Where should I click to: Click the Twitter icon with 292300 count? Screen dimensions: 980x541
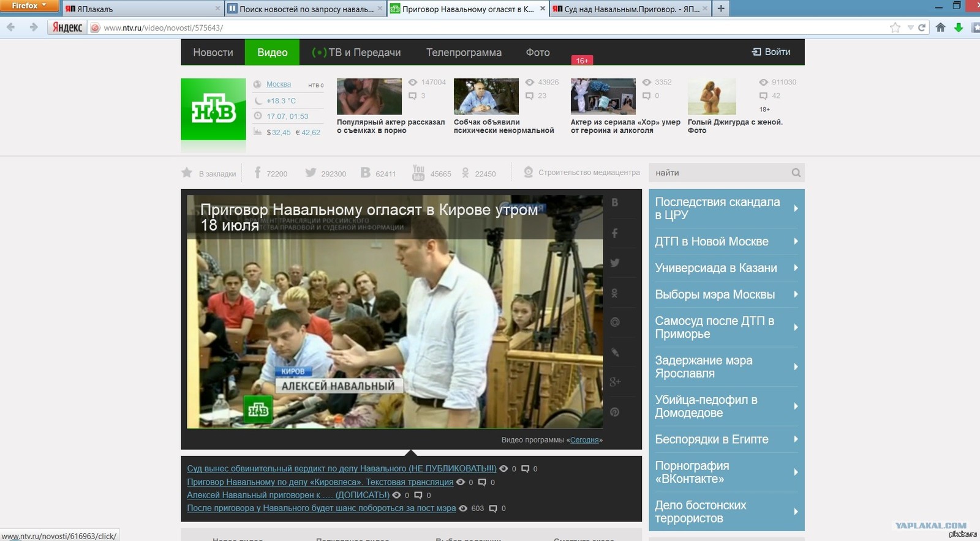[x=311, y=173]
